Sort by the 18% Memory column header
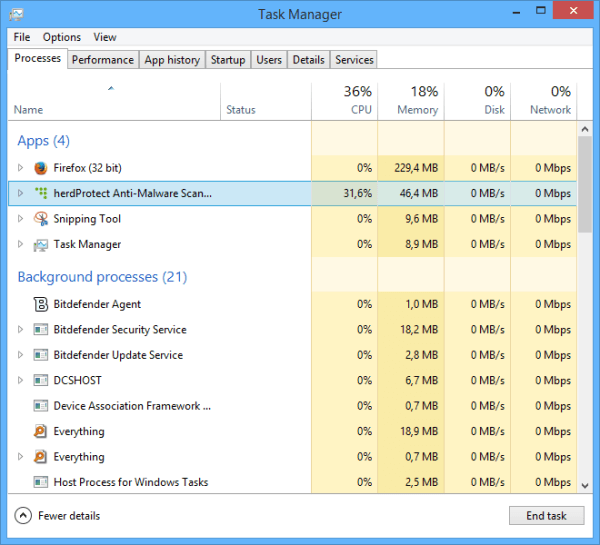Image resolution: width=600 pixels, height=545 pixels. (411, 101)
